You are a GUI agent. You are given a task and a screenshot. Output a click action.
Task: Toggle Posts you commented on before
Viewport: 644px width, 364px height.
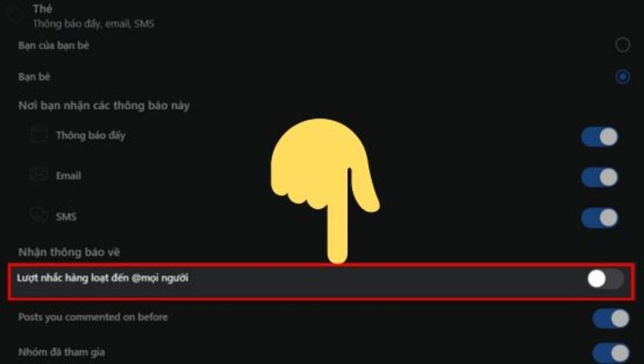coord(611,319)
